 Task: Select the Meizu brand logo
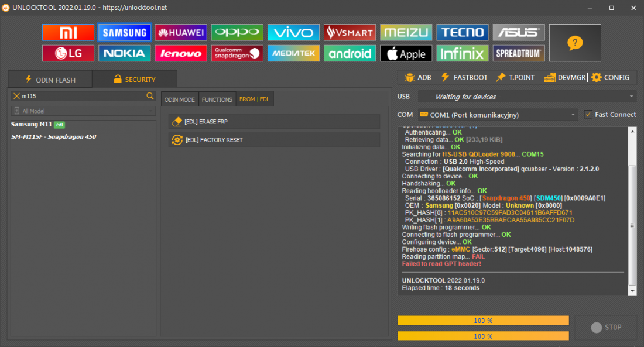[406, 32]
